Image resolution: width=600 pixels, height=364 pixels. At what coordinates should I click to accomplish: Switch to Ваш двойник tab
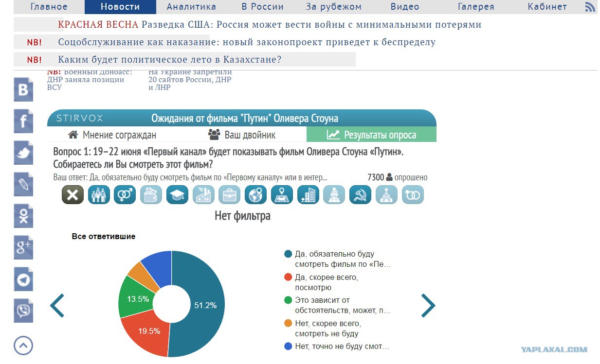click(242, 135)
